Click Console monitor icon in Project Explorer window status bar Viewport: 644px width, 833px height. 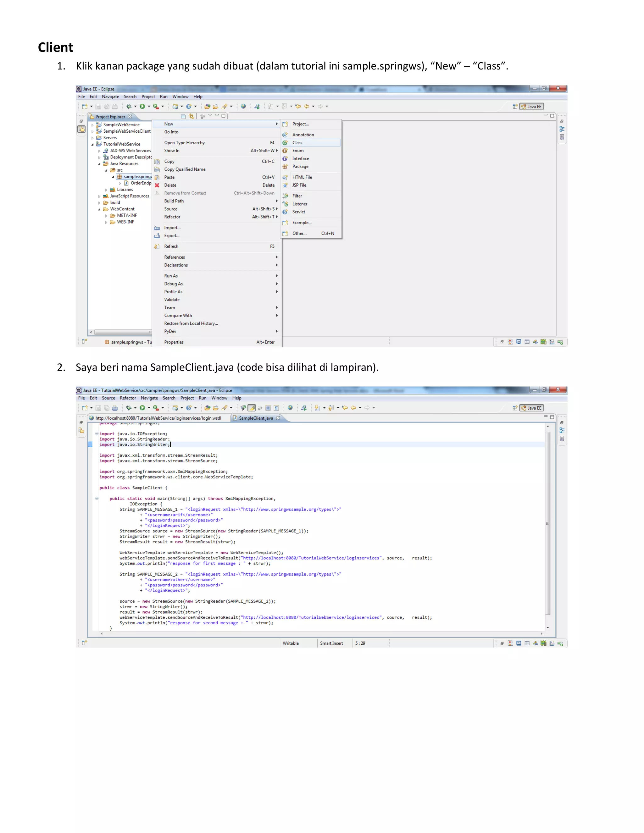(x=519, y=342)
